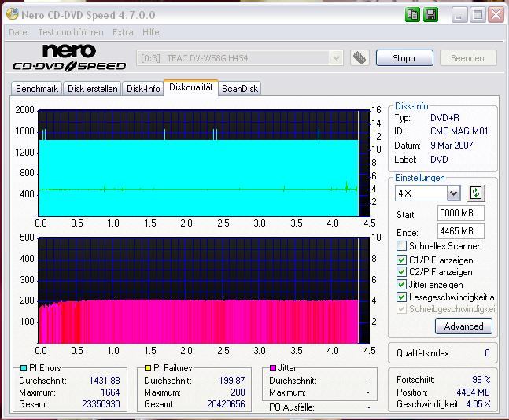Screen dimensions: 509x420
Task: Maximize the Nero CD-DVD Speed window
Action: click(478, 15)
